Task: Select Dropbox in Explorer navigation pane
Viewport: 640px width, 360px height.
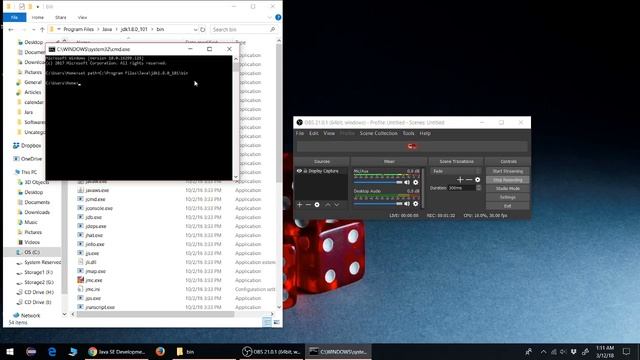Action: (27, 145)
